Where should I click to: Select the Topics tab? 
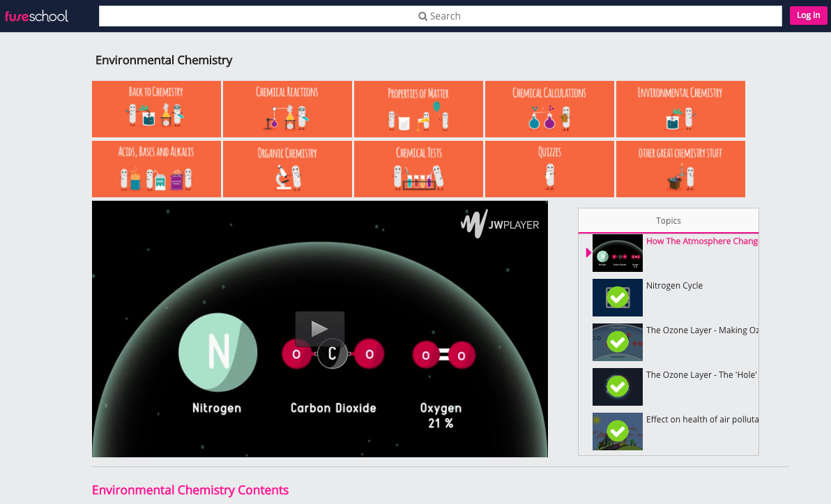(668, 220)
